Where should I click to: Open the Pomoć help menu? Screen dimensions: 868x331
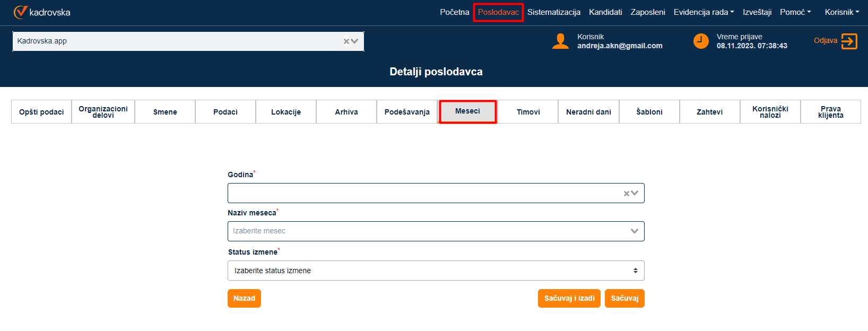(x=795, y=12)
